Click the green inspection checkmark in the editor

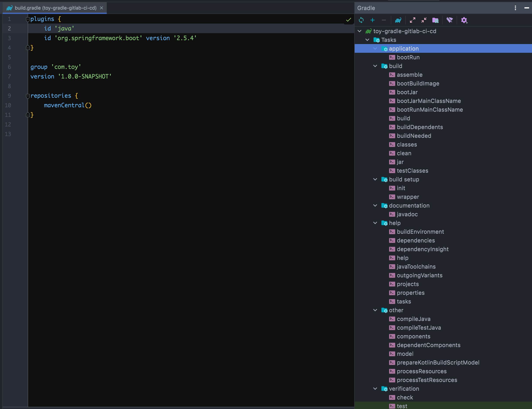click(348, 20)
